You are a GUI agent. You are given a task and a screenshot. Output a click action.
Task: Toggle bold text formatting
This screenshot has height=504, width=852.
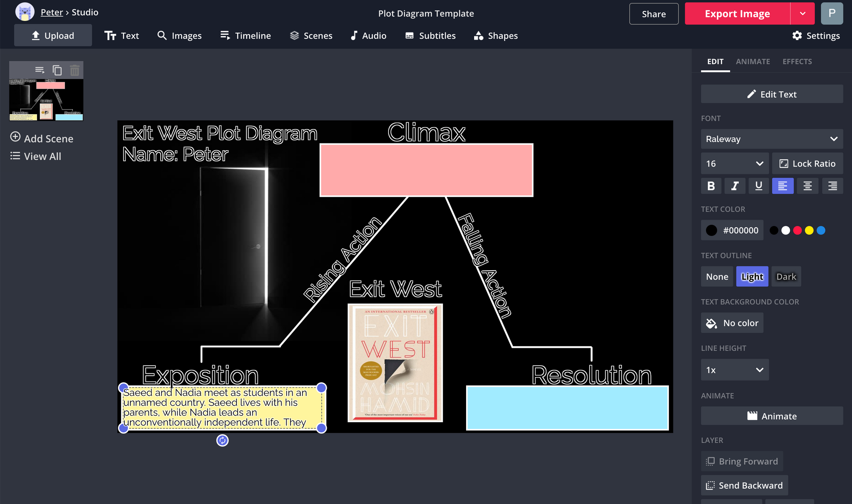pos(711,186)
